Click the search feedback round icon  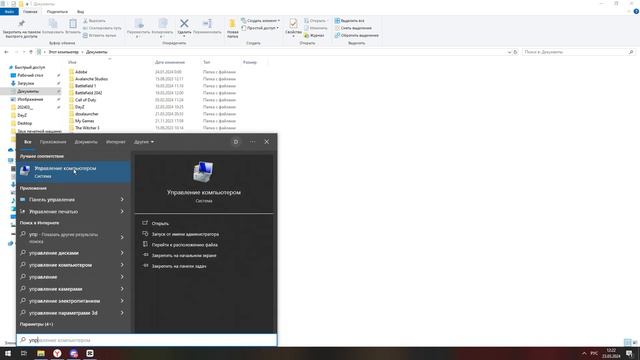pyautogui.click(x=236, y=142)
